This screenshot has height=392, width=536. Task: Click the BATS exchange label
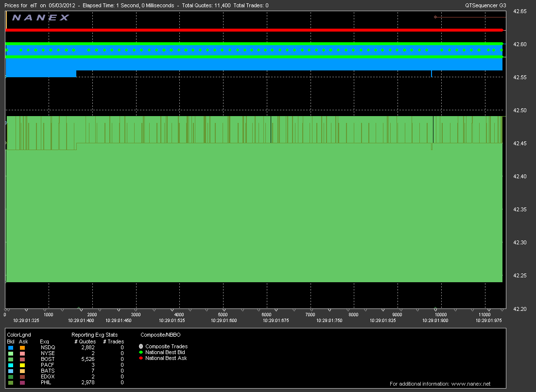pos(47,371)
